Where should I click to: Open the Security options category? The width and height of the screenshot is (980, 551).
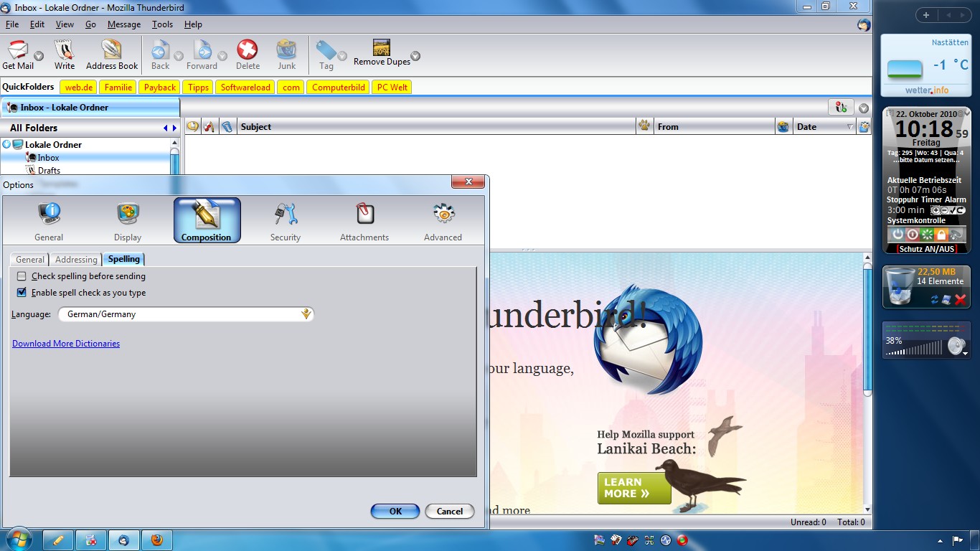click(286, 221)
